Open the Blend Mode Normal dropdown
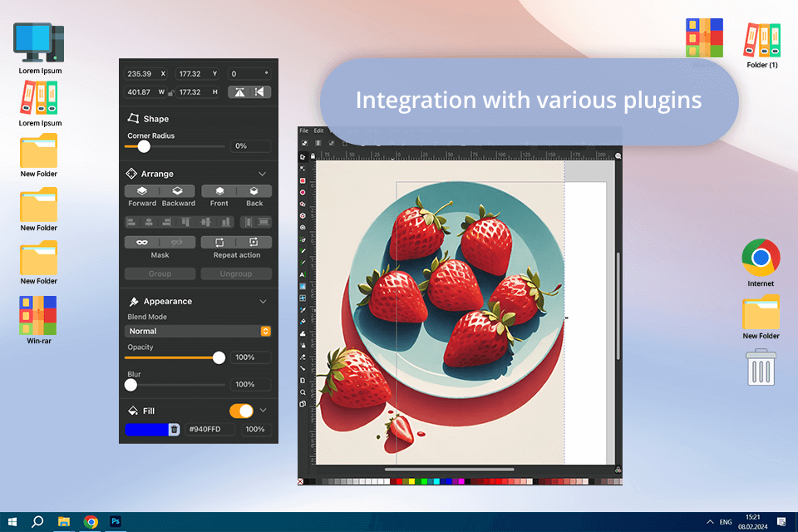 pyautogui.click(x=198, y=331)
